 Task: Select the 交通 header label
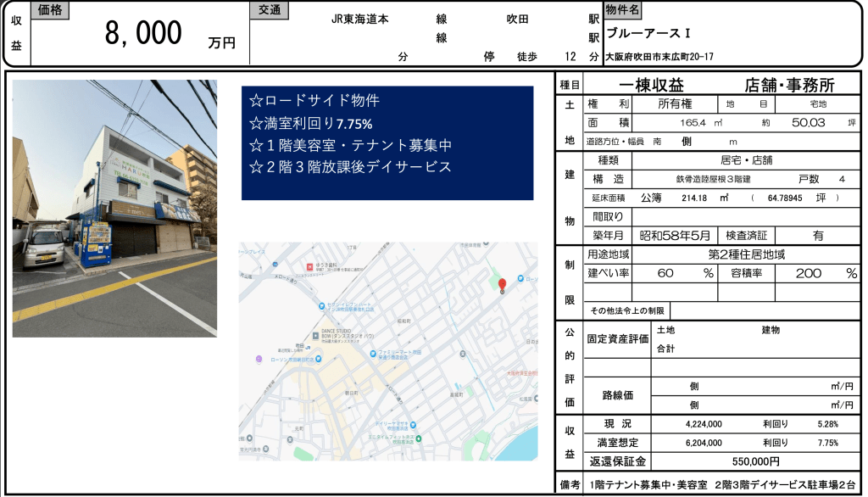click(270, 10)
